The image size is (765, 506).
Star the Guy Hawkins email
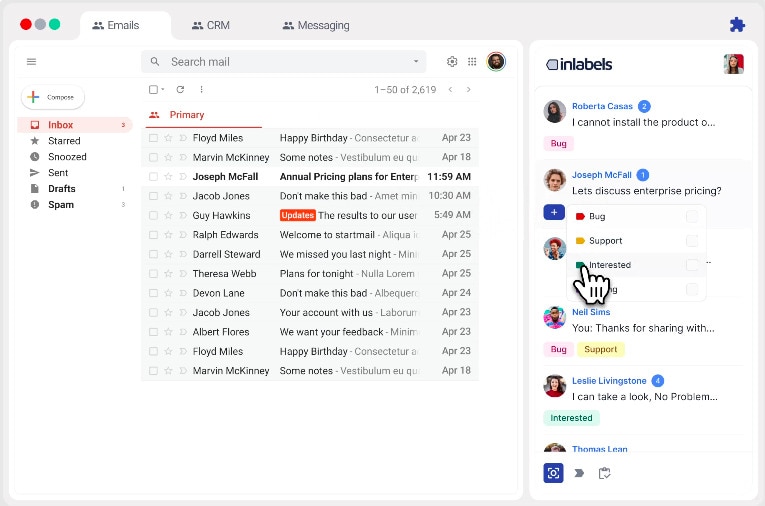click(x=168, y=215)
